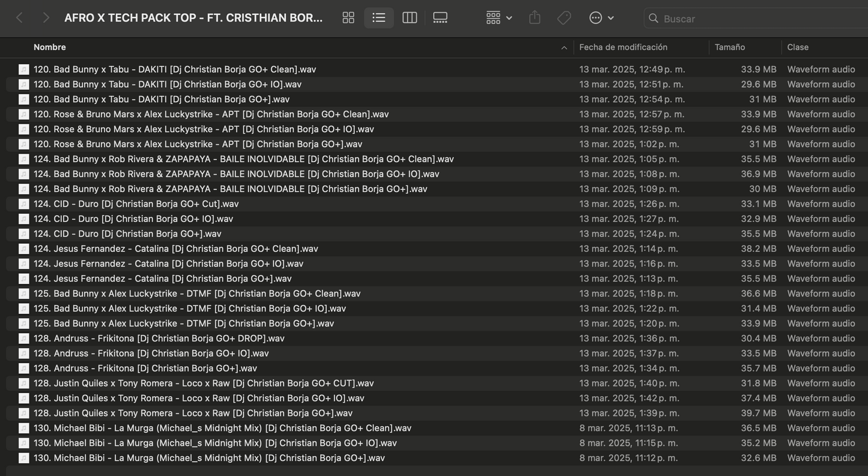Click in the Buscar search field
Image resolution: width=868 pixels, height=476 pixels.
[751, 19]
